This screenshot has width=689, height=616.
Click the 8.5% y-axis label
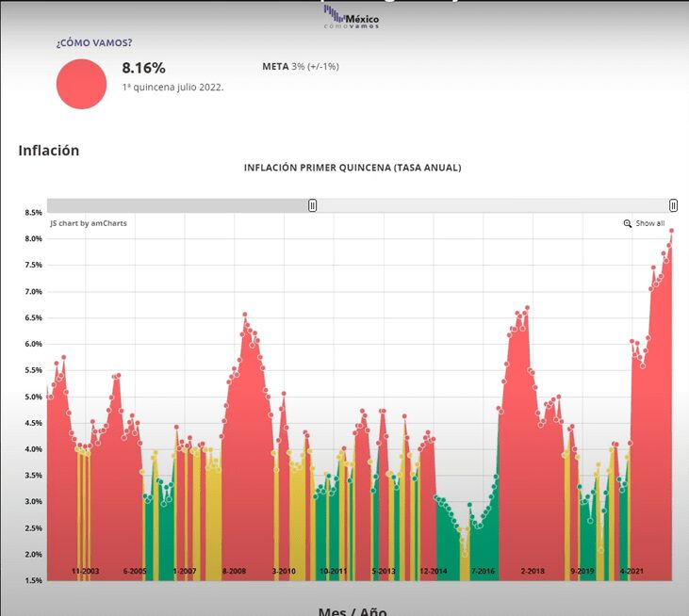coord(33,213)
